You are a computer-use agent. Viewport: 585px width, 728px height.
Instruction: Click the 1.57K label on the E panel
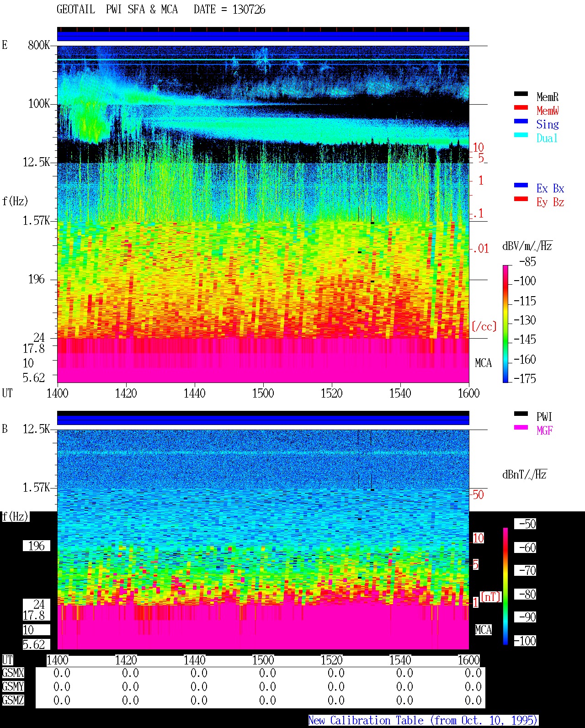point(37,221)
